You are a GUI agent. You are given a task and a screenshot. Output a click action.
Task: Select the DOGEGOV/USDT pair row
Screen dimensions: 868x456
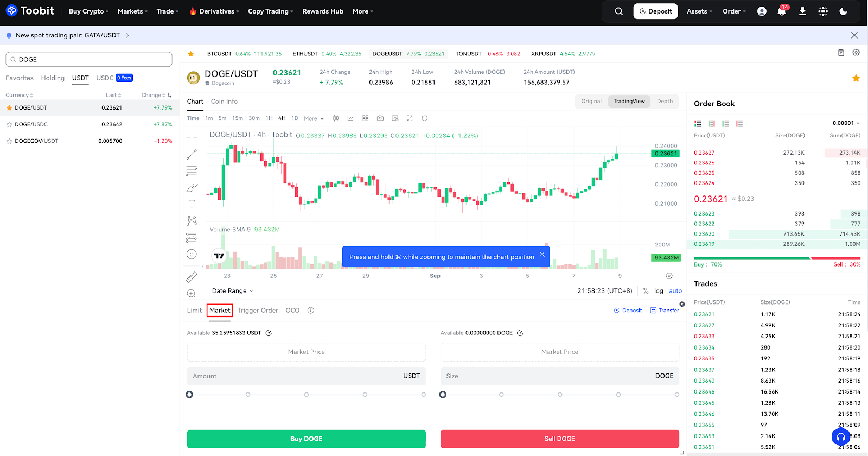coord(90,141)
